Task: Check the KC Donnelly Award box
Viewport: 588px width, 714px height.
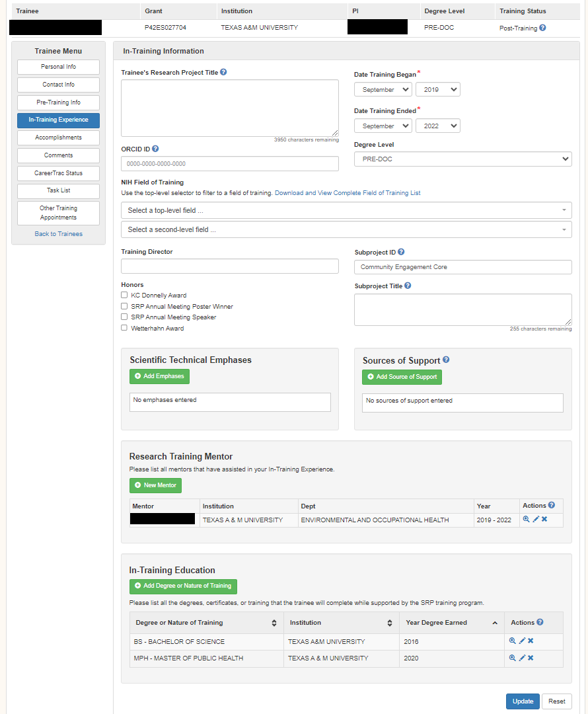Action: click(x=124, y=296)
